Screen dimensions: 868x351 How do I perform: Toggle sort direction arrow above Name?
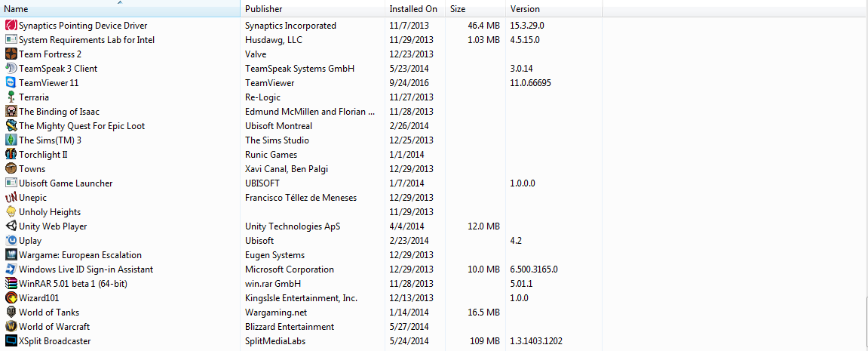point(120,2)
